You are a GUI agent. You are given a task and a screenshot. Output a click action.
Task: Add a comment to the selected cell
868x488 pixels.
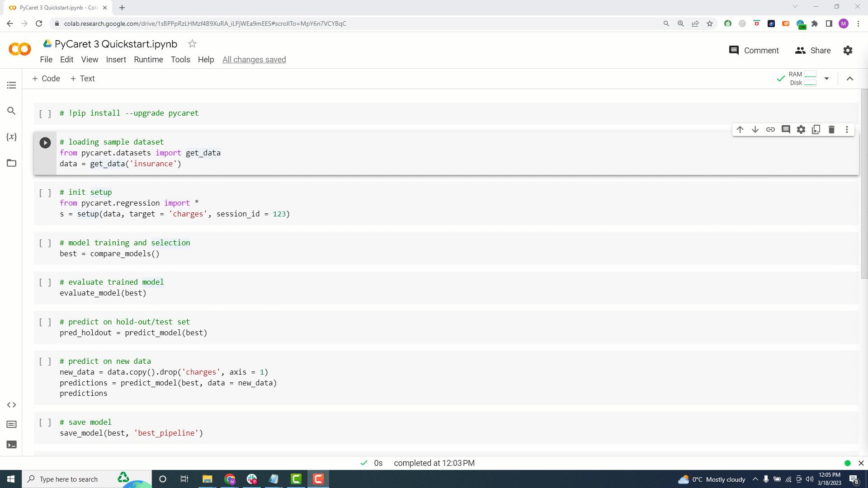pos(786,129)
